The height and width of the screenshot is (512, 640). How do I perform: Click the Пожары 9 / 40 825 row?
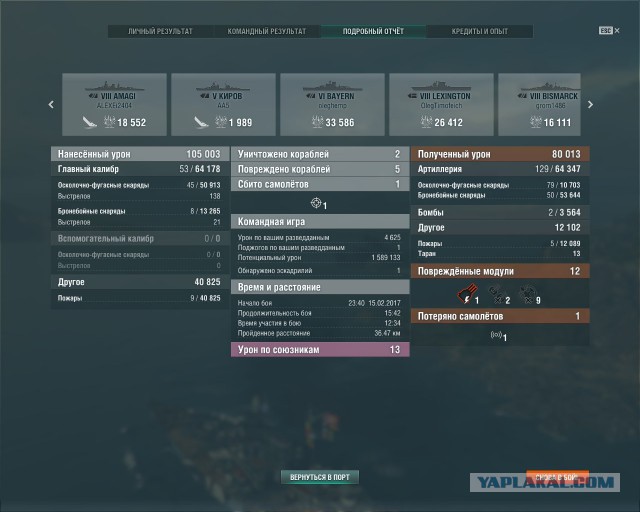pyautogui.click(x=140, y=298)
